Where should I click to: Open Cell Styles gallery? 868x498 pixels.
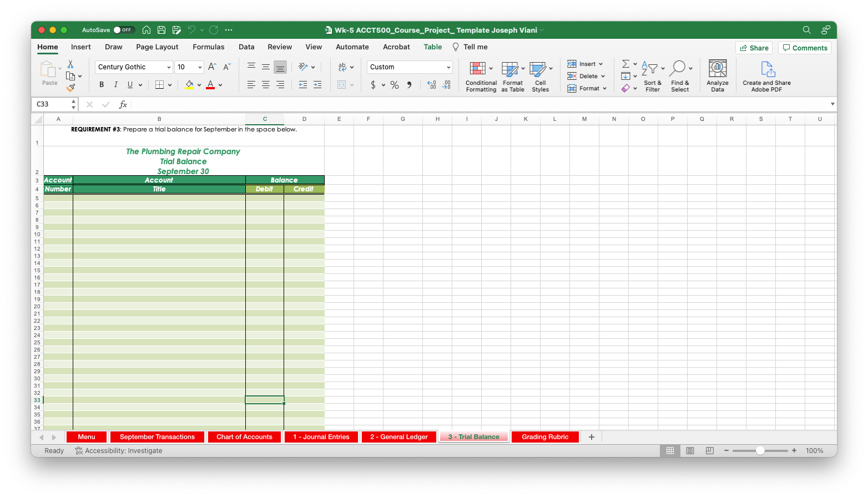[539, 76]
